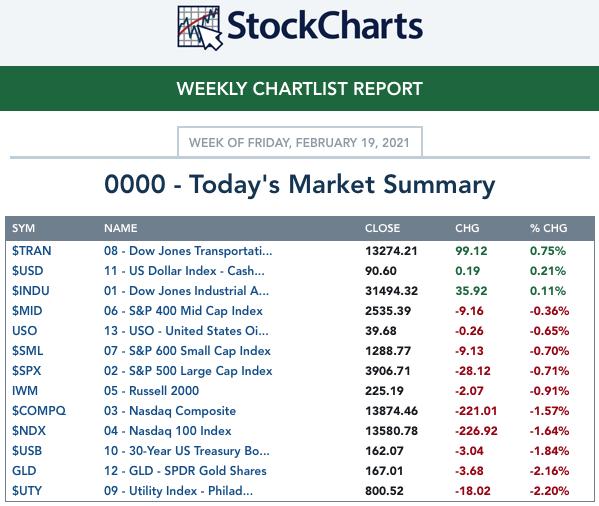Select the $INDU ticker symbol
Viewport: 599px width, 506px height.
[x=31, y=291]
